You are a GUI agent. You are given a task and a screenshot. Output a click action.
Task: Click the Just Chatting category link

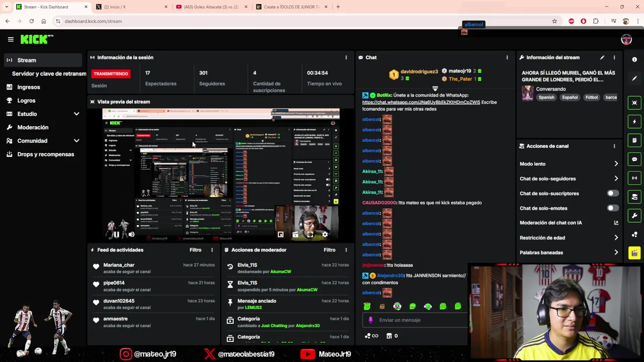[274, 326]
